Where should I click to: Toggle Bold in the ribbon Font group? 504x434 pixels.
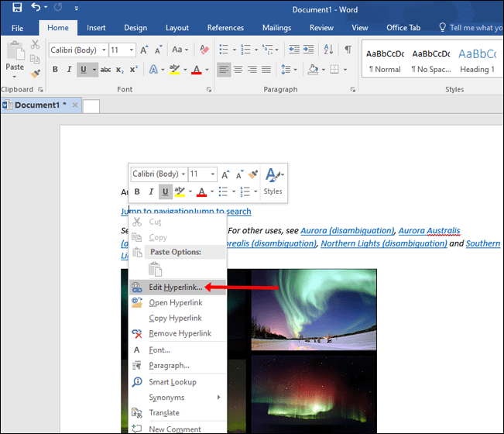point(55,70)
